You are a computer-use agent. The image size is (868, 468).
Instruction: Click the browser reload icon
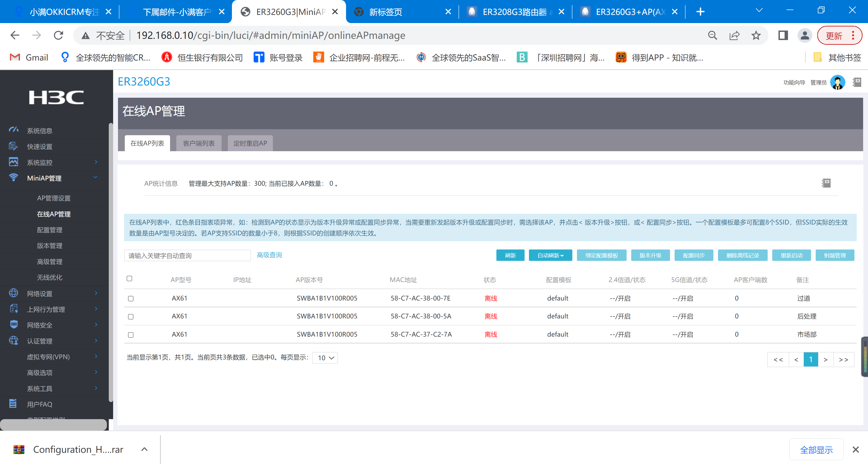tap(59, 35)
